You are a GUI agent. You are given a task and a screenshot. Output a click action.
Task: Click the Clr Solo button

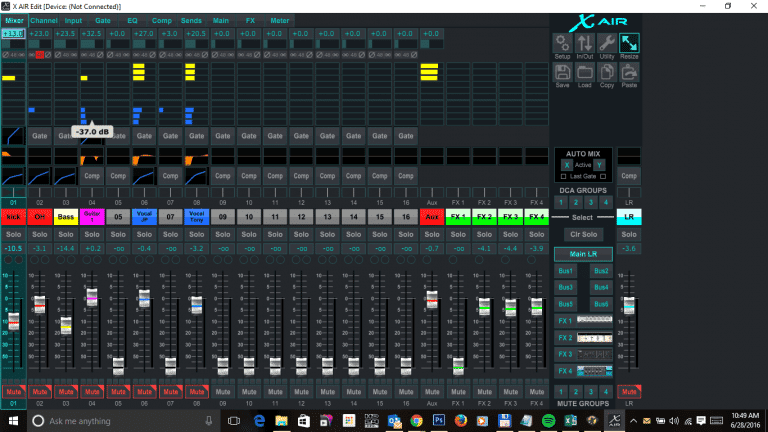click(583, 234)
